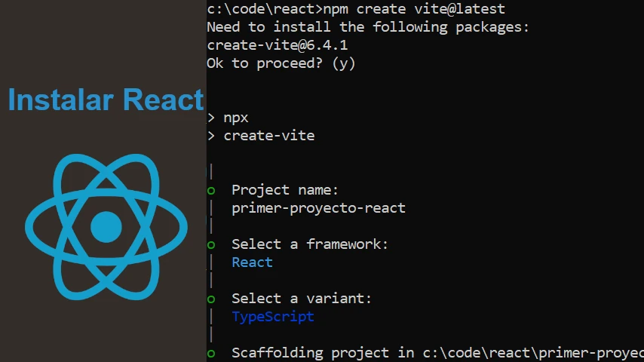Click the React atom logo

pos(106,227)
